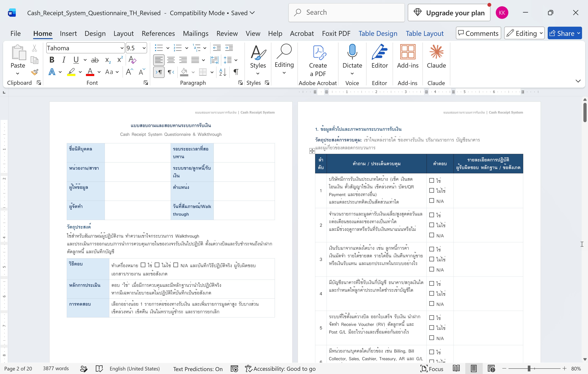Center align the paragraph

[171, 60]
